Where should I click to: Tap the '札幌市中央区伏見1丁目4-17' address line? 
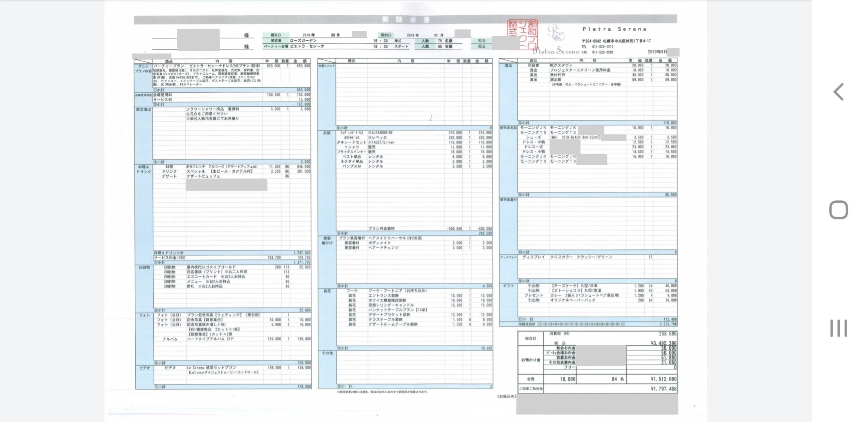coord(627,41)
